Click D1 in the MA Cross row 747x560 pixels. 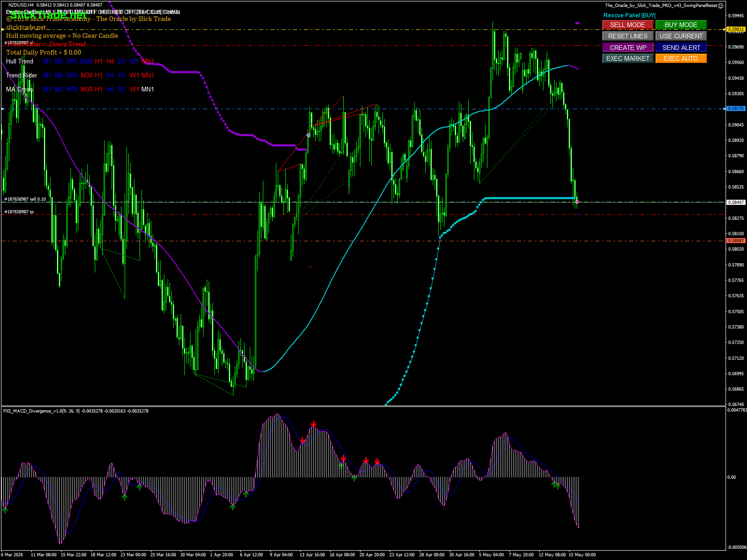click(x=122, y=89)
